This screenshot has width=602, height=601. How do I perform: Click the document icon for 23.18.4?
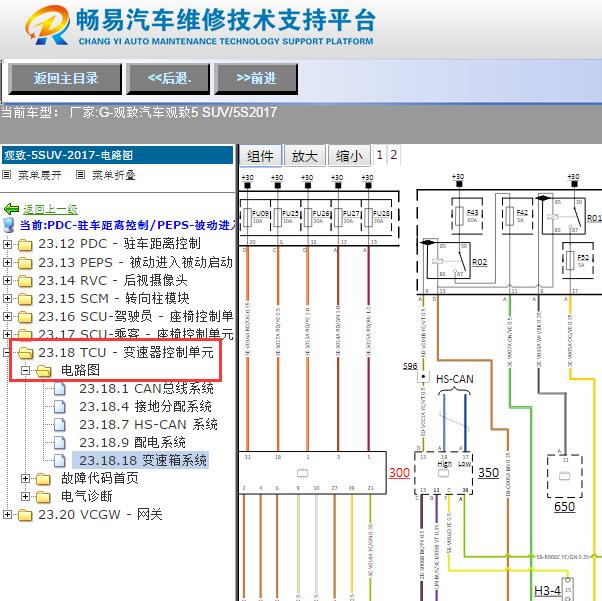tap(60, 406)
